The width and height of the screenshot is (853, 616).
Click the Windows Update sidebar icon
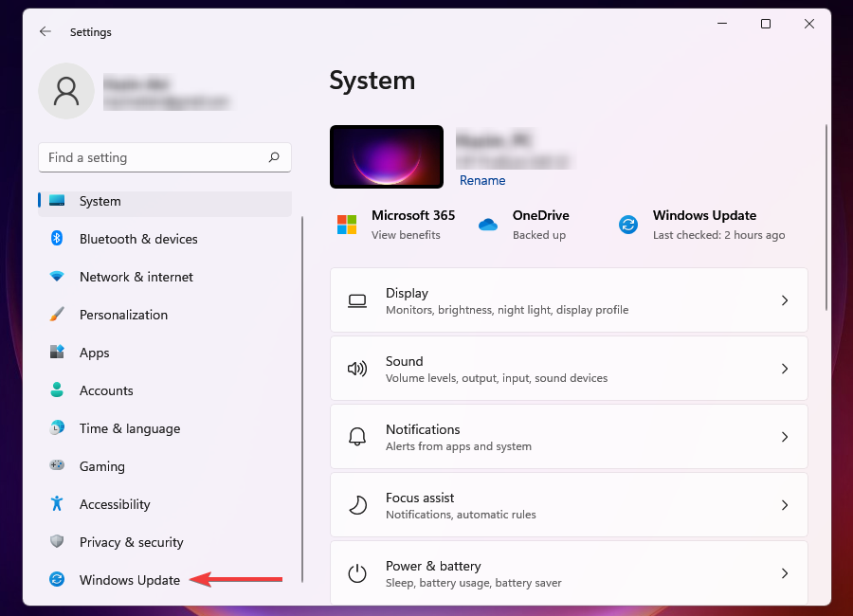[57, 579]
